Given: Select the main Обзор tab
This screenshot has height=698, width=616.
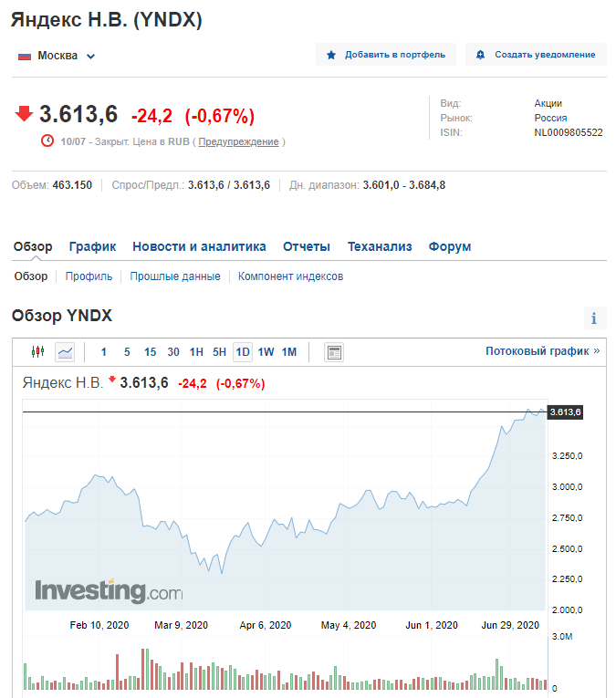Looking at the screenshot, I should [x=33, y=246].
